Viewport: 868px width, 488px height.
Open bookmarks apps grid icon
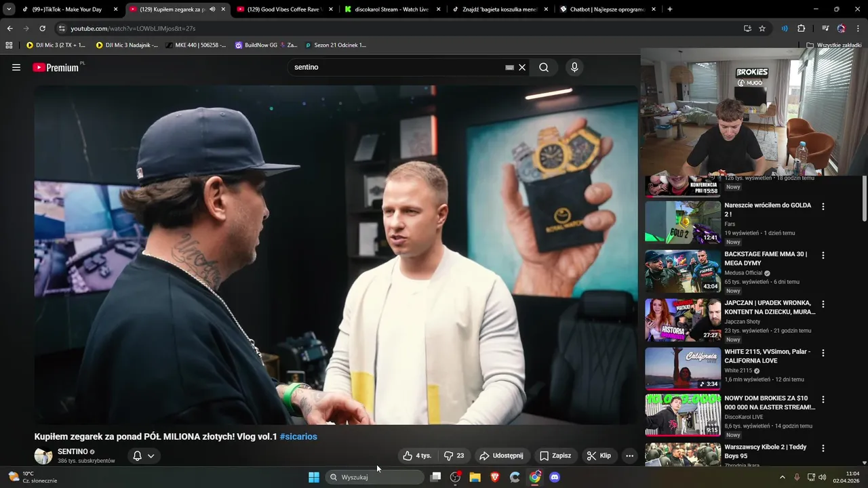[x=9, y=45]
